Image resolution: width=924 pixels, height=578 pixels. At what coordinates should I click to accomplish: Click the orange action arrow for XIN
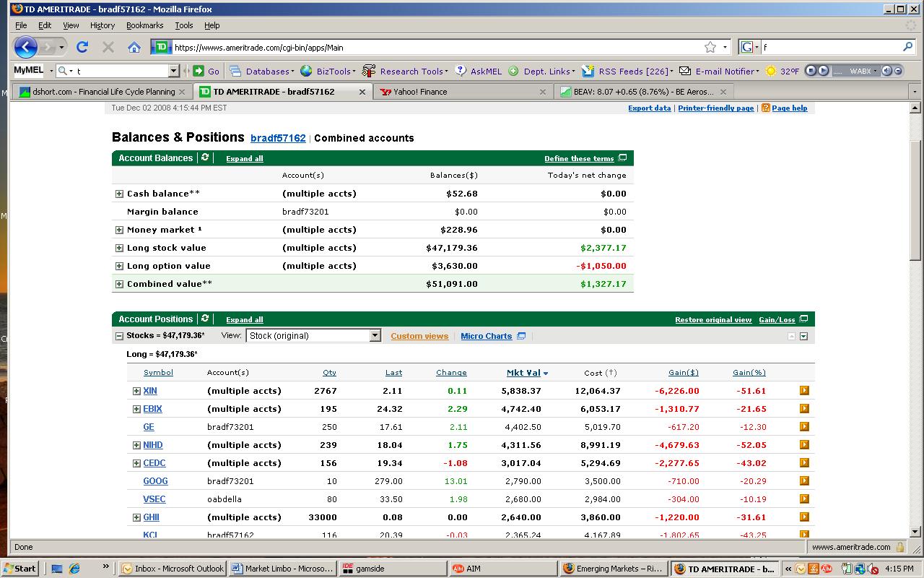pyautogui.click(x=804, y=391)
